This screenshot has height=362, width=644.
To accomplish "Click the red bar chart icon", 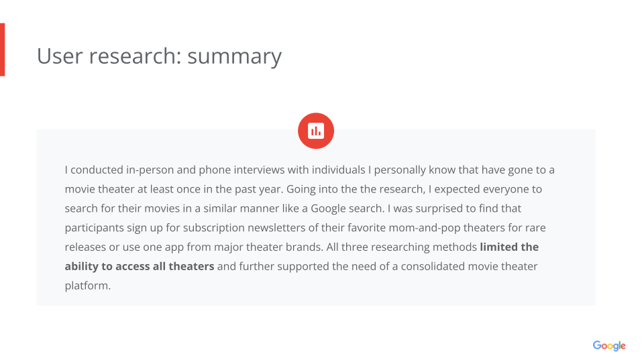I will coord(316,131).
